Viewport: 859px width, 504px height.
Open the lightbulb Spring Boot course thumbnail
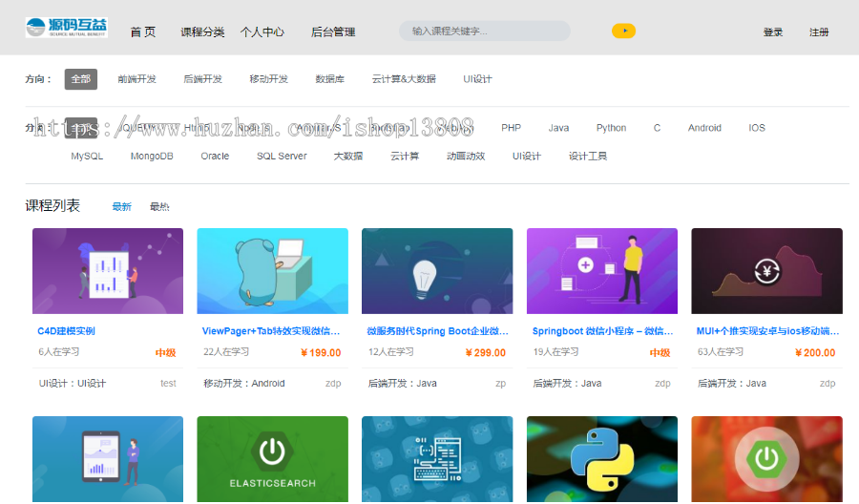click(x=437, y=271)
